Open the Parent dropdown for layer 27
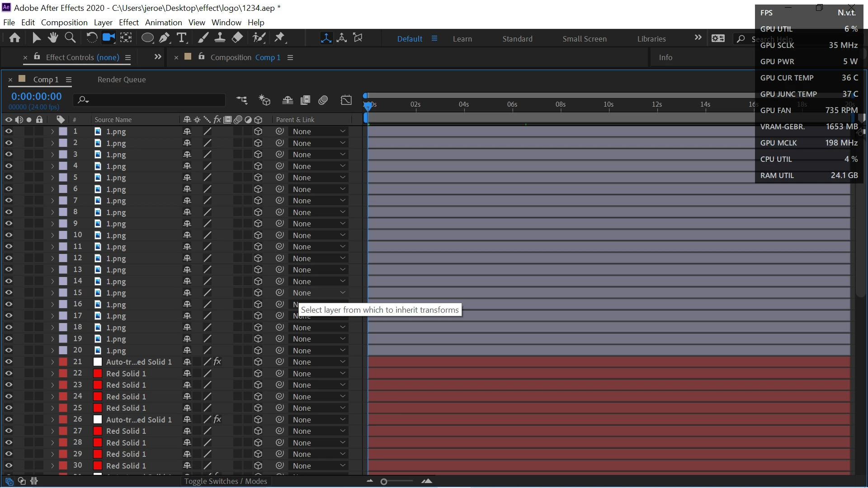The image size is (868, 488). pos(318,431)
